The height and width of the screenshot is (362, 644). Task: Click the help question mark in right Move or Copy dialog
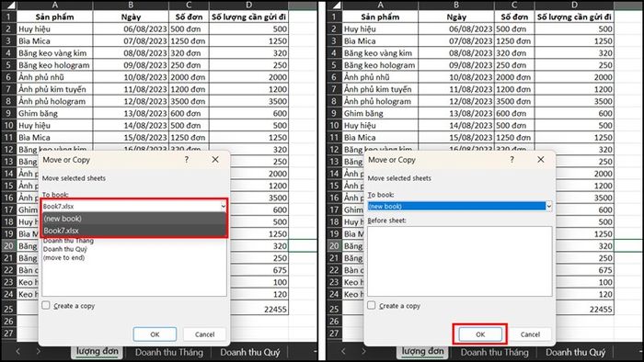[x=512, y=160]
